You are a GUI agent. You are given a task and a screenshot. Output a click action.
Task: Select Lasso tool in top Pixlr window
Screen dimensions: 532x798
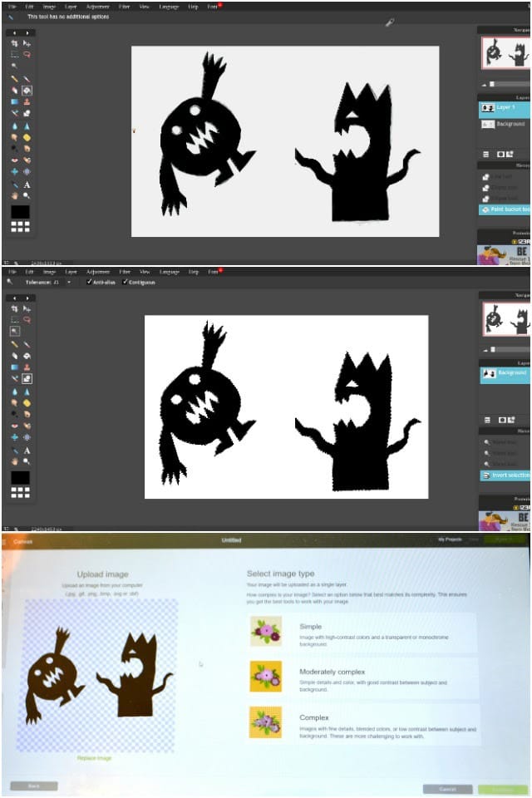click(27, 55)
